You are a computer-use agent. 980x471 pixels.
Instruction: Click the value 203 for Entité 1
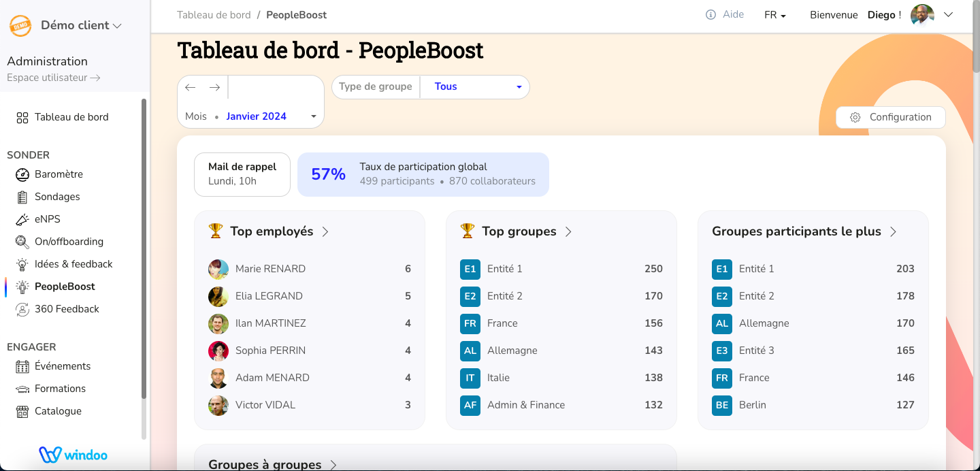[905, 269]
